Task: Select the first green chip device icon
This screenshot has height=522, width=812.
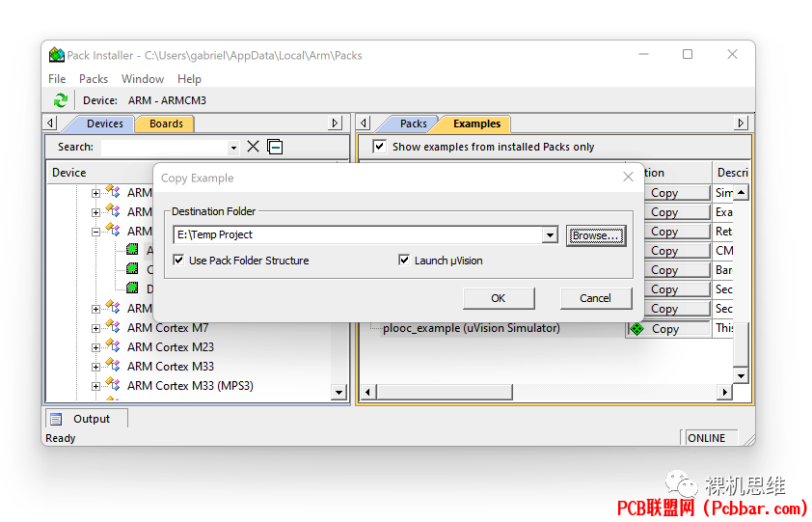Action: click(132, 250)
